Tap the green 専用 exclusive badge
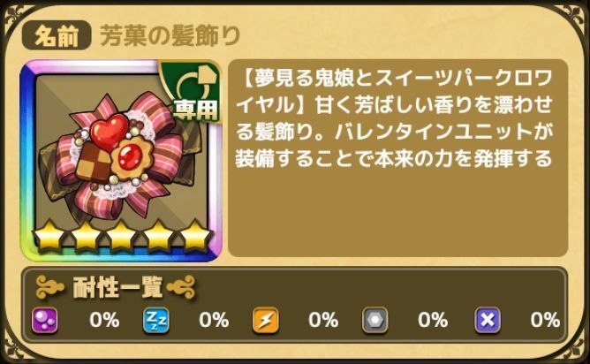 click(191, 91)
